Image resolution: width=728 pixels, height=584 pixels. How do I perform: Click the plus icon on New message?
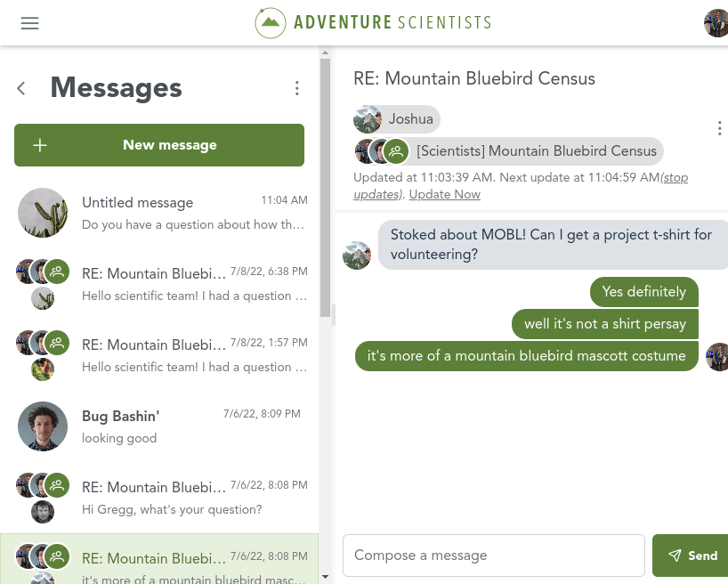coord(40,145)
